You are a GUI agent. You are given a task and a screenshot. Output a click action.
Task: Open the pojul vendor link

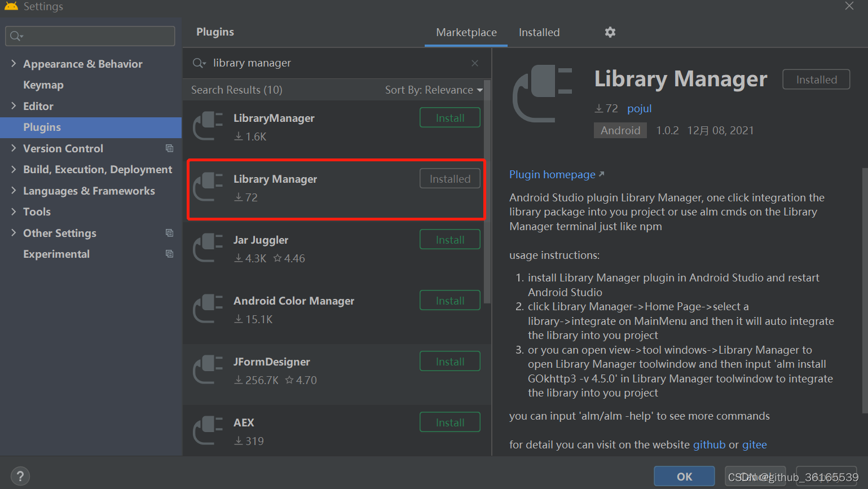pyautogui.click(x=640, y=108)
